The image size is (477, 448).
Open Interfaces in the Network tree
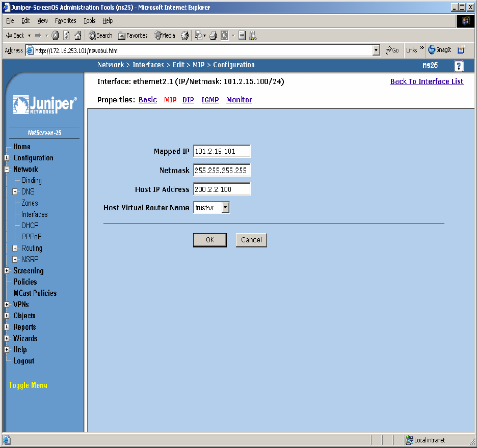[x=35, y=214]
